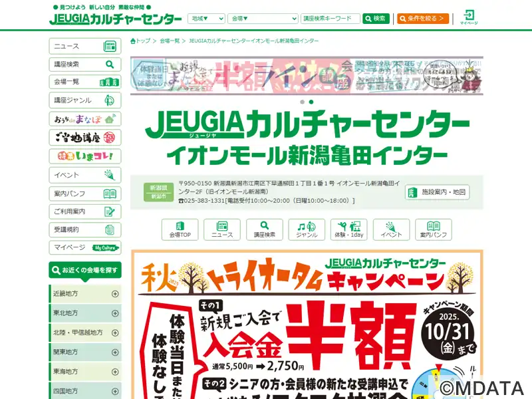This screenshot has height=399, width=532.
Task: Click the ご利用案内 note icon in sidebar
Action: tap(110, 211)
